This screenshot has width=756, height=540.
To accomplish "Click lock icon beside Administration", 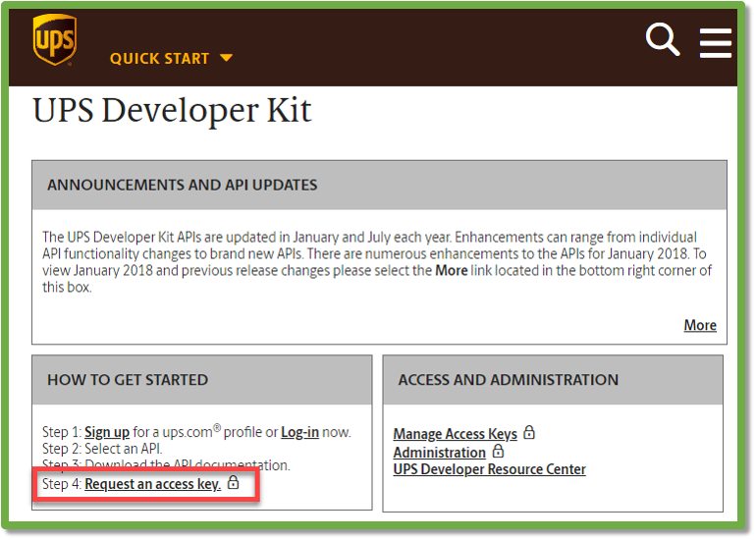I will [498, 452].
